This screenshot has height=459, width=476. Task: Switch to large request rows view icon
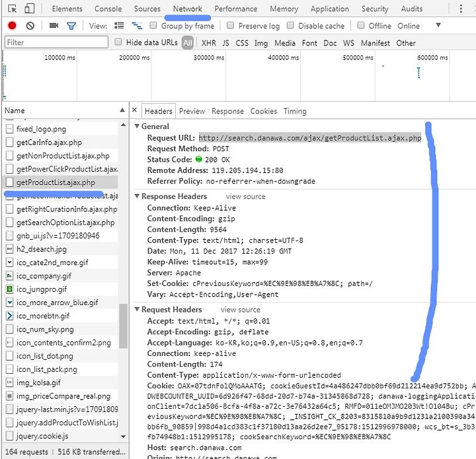pyautogui.click(x=119, y=26)
